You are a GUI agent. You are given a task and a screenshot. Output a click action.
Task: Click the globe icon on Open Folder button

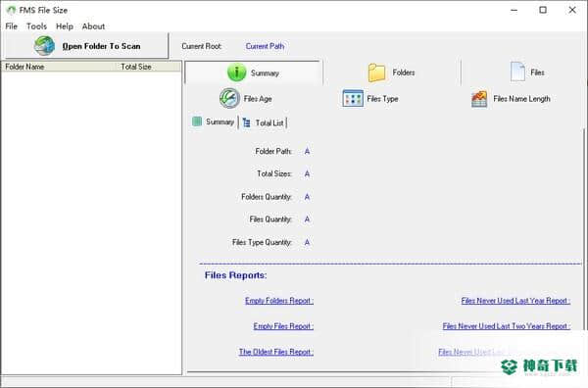(x=44, y=46)
